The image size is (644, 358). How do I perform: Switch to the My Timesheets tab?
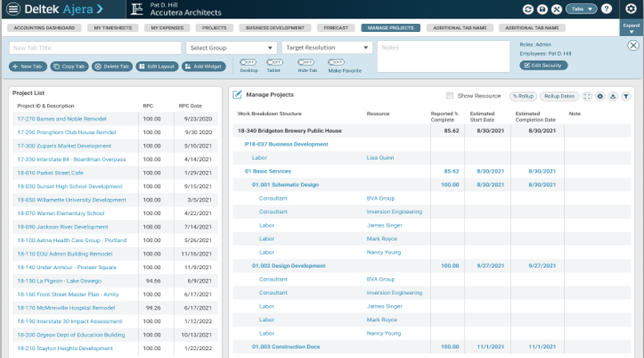coord(112,28)
